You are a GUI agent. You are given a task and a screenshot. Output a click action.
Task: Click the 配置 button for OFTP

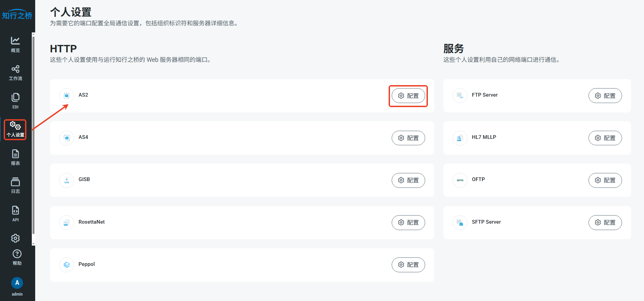[605, 180]
